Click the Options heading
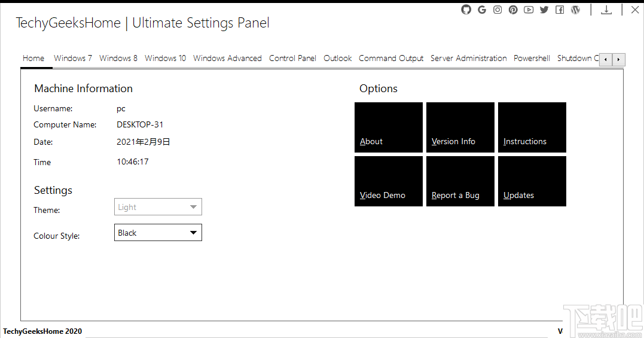This screenshot has height=338, width=644. click(x=379, y=89)
